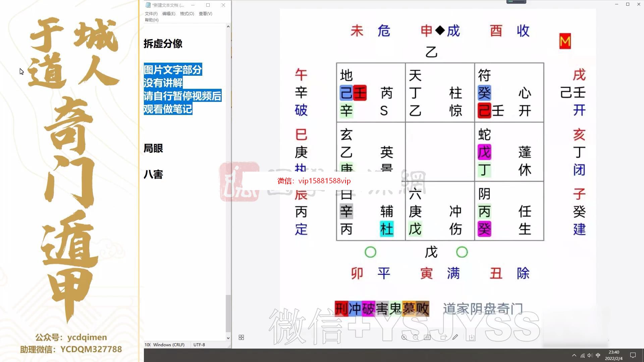
Task: Click the line 观看做笔记
Action: click(168, 109)
